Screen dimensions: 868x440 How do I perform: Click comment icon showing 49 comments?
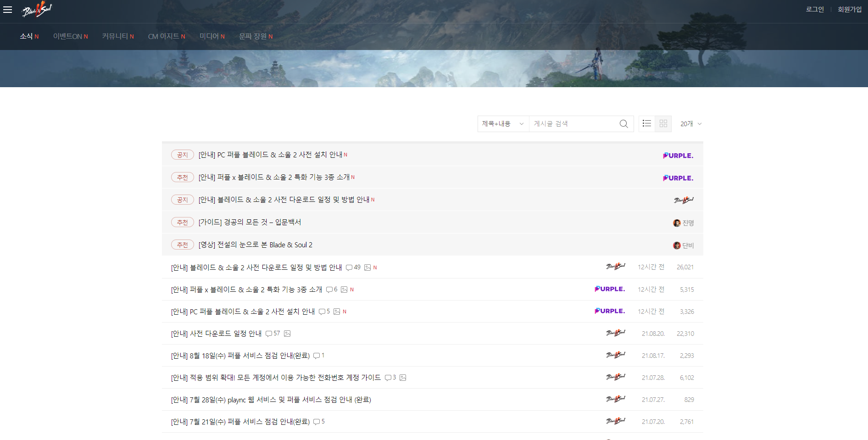point(349,267)
